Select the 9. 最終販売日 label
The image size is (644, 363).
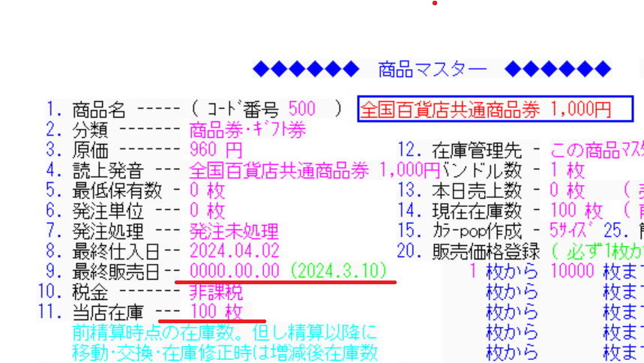[103, 271]
